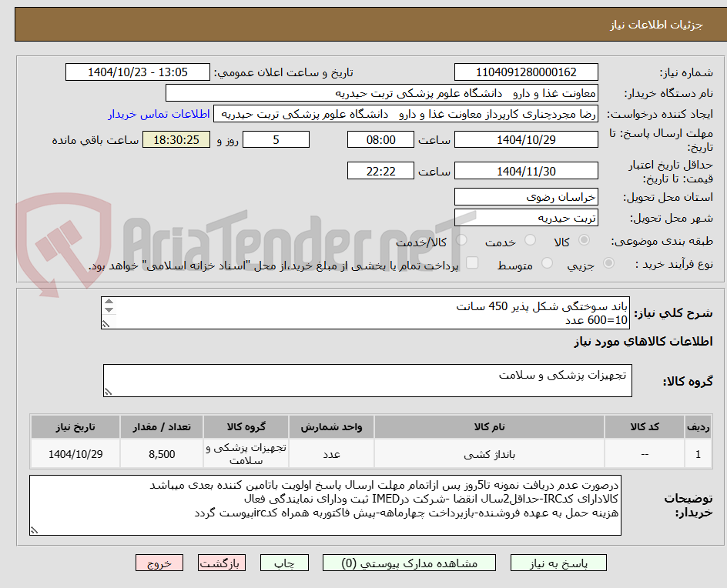Click the پاسخ به نیاز button
The image size is (727, 588).
558,563
